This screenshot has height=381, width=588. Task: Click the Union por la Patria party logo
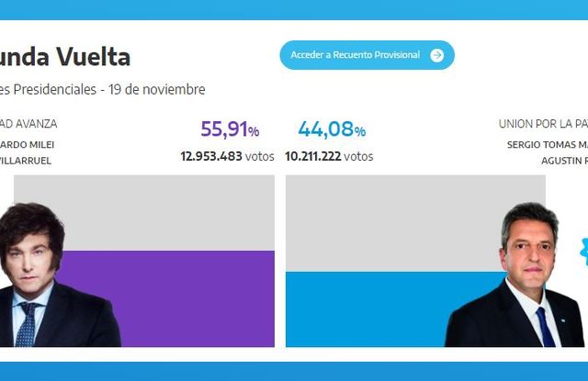[x=582, y=250]
